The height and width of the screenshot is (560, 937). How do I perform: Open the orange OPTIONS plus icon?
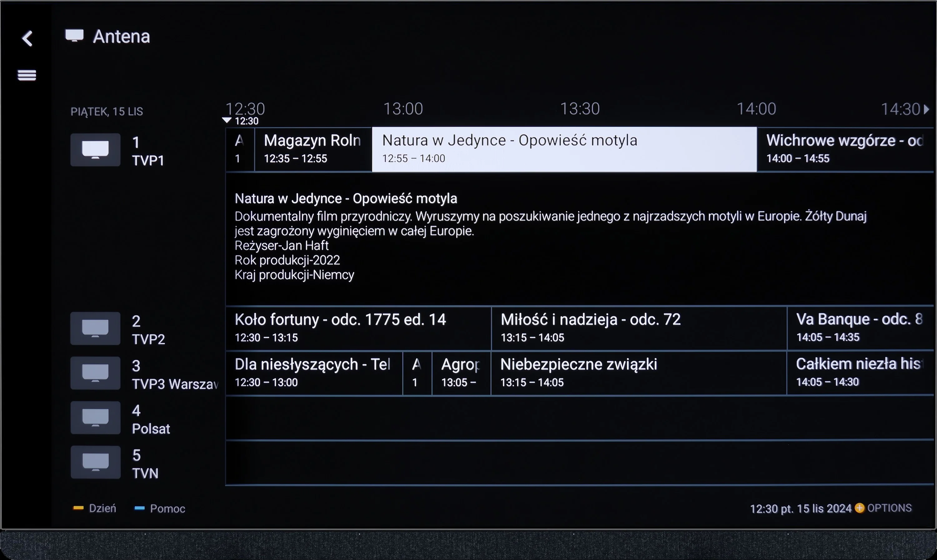click(x=860, y=508)
